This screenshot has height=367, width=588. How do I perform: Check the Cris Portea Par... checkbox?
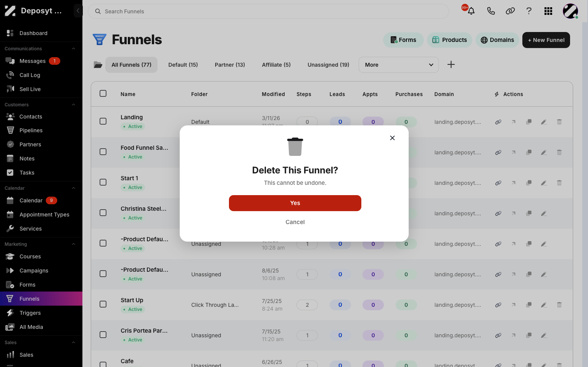pos(103,335)
